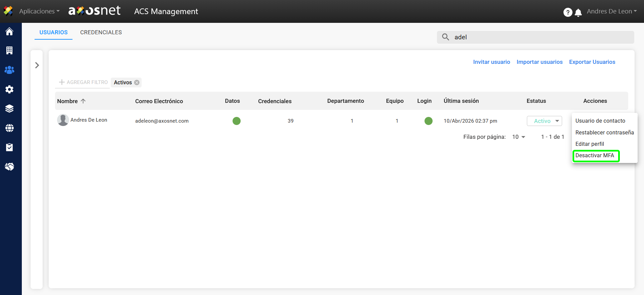Remove the Activos filter chip
Image resolution: width=644 pixels, height=295 pixels.
tap(137, 82)
